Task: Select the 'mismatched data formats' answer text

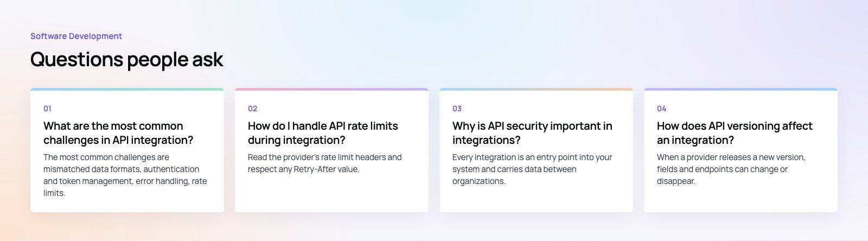Action: click(125, 175)
